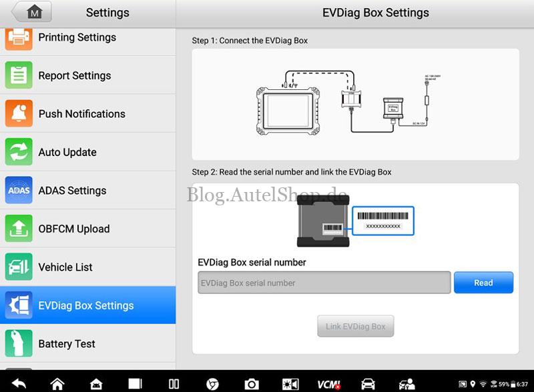Tap the M home button in header
534x392 pixels.
[31, 12]
